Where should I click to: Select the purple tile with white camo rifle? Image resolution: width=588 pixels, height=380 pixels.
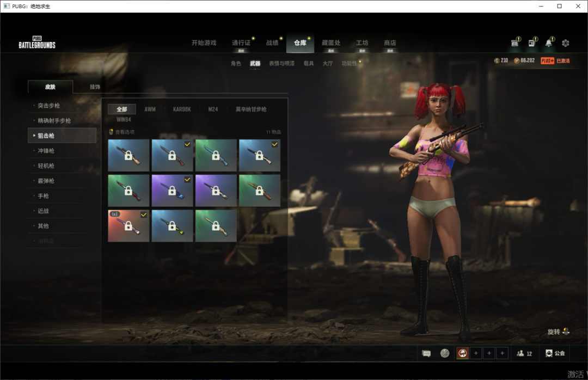coord(216,191)
